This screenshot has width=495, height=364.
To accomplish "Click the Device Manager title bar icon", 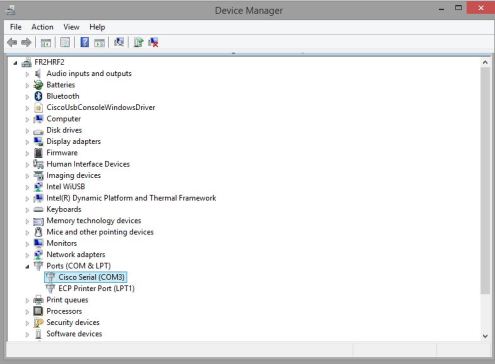I will pos(11,10).
